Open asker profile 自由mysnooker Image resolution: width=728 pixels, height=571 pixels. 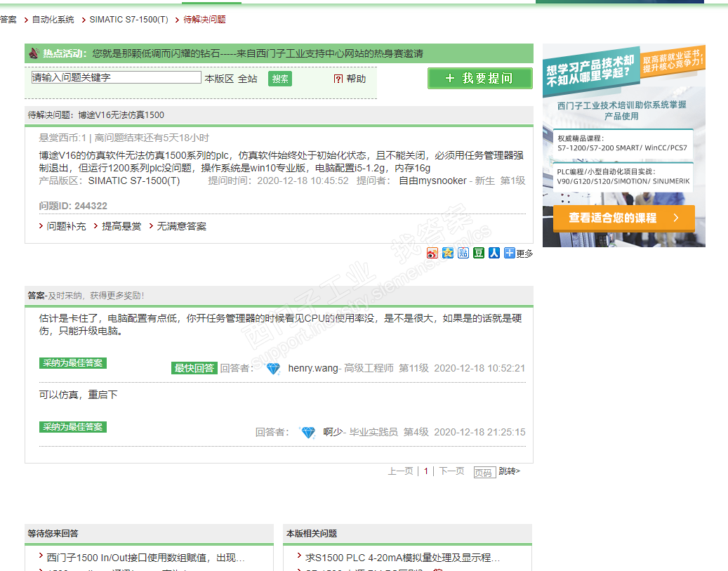[x=432, y=181]
